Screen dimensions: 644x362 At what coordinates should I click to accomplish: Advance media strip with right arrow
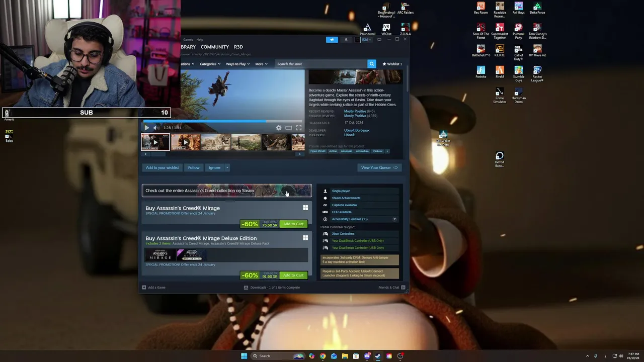tap(300, 154)
